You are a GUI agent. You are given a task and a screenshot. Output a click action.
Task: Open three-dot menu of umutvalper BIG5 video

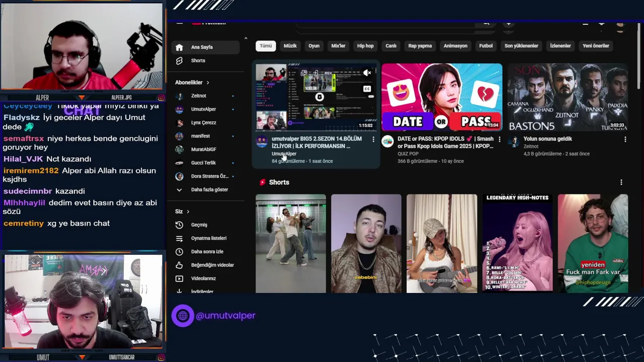tap(373, 139)
